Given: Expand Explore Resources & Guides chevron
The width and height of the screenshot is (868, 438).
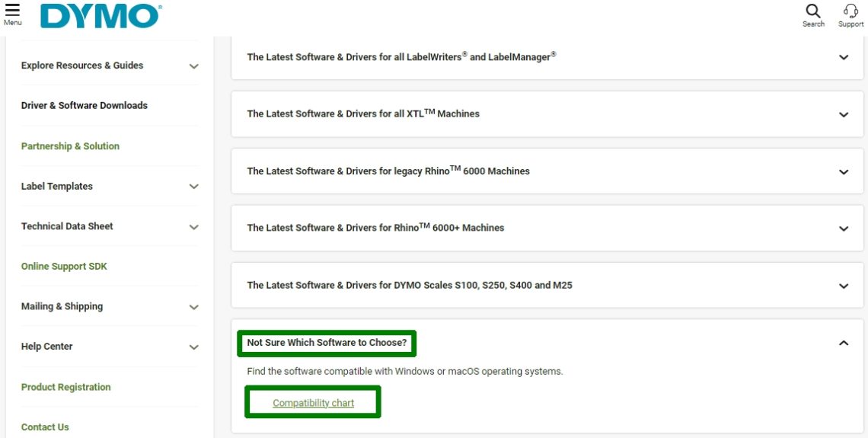Looking at the screenshot, I should click(x=193, y=66).
